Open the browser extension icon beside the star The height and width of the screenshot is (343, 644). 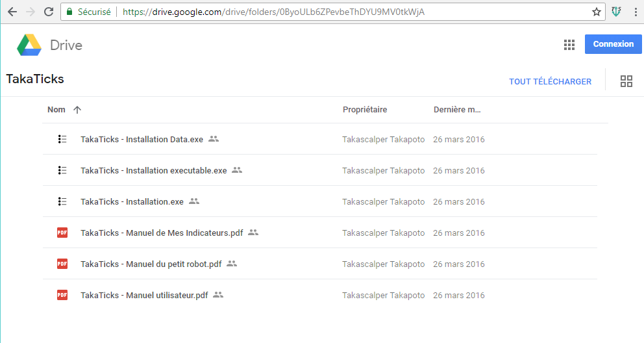pos(616,12)
